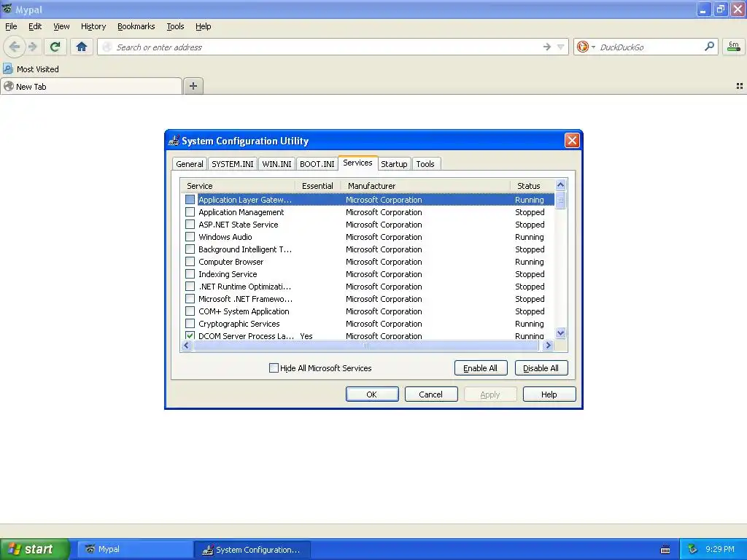Open the Tools menu in Mypal

(x=175, y=26)
